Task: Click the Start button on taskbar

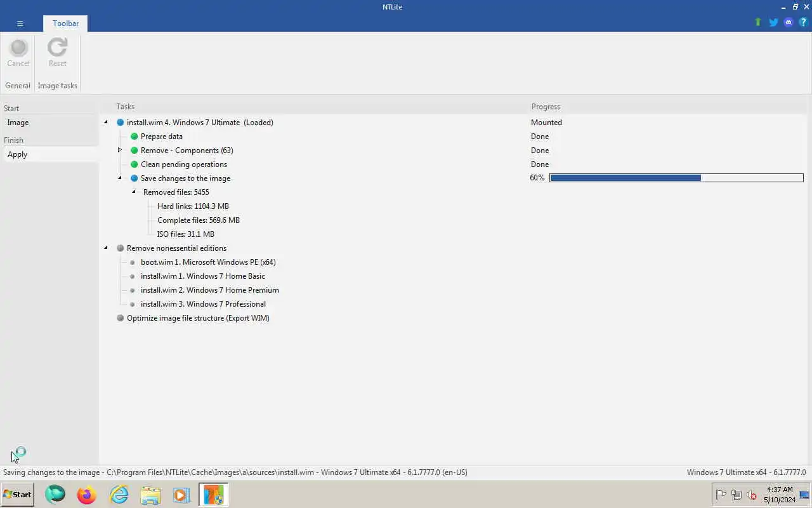Action: [17, 494]
